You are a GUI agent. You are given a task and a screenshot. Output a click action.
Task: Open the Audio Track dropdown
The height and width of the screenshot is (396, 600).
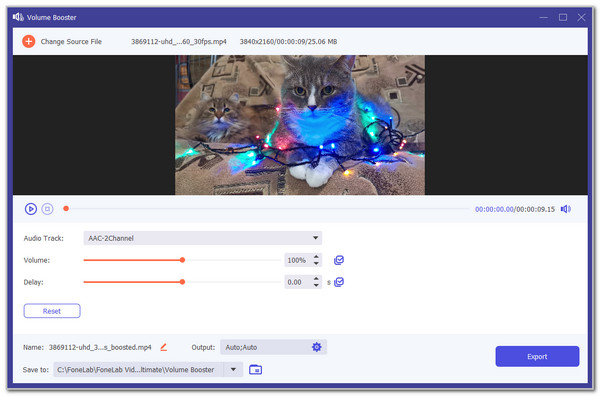[202, 238]
